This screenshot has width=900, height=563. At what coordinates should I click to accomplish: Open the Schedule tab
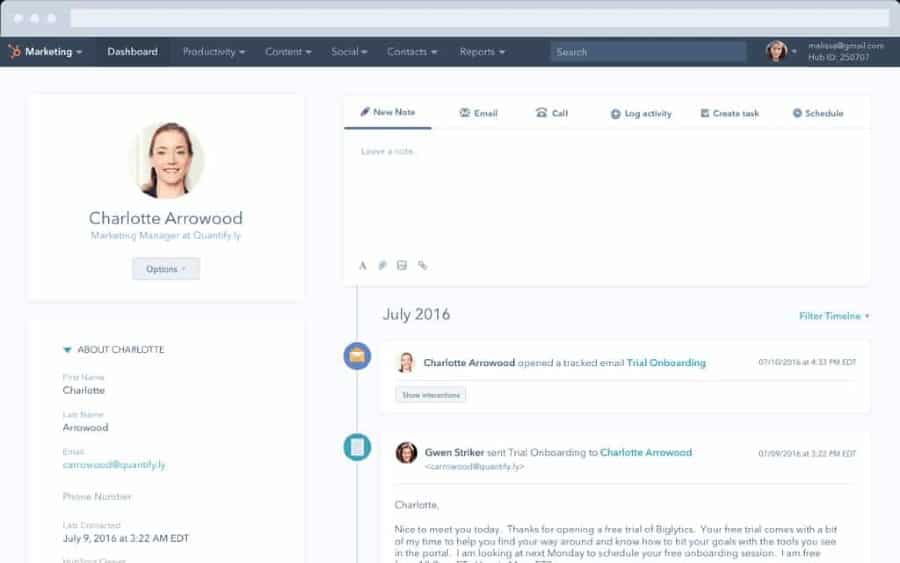[818, 113]
